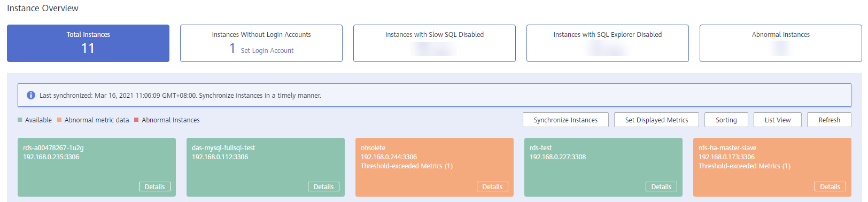868x202 pixels.
Task: Click the red Abnormal Instances legend square
Action: 136,120
